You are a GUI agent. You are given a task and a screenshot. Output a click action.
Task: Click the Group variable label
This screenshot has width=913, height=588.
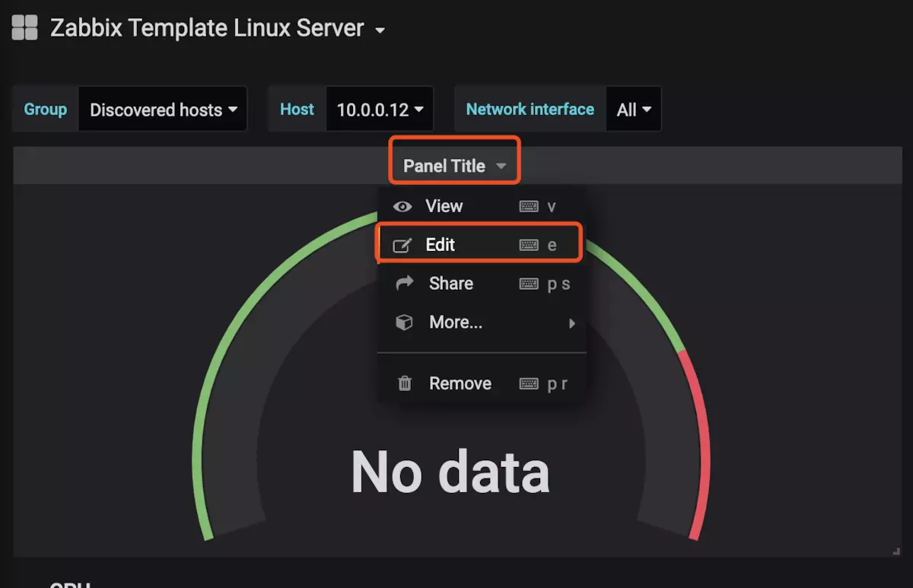[46, 109]
